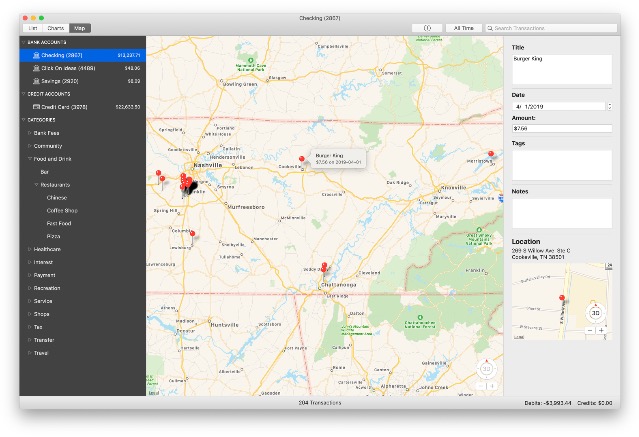Click the Title text field

pos(562,69)
